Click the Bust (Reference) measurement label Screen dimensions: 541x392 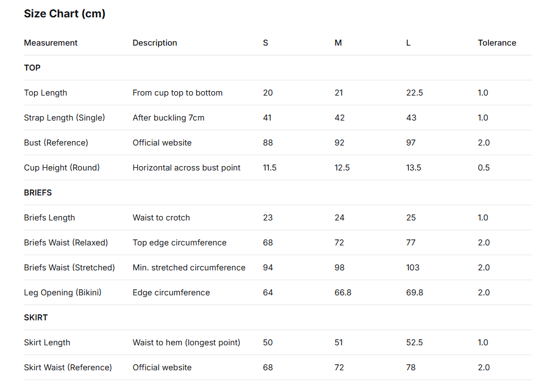pos(56,143)
